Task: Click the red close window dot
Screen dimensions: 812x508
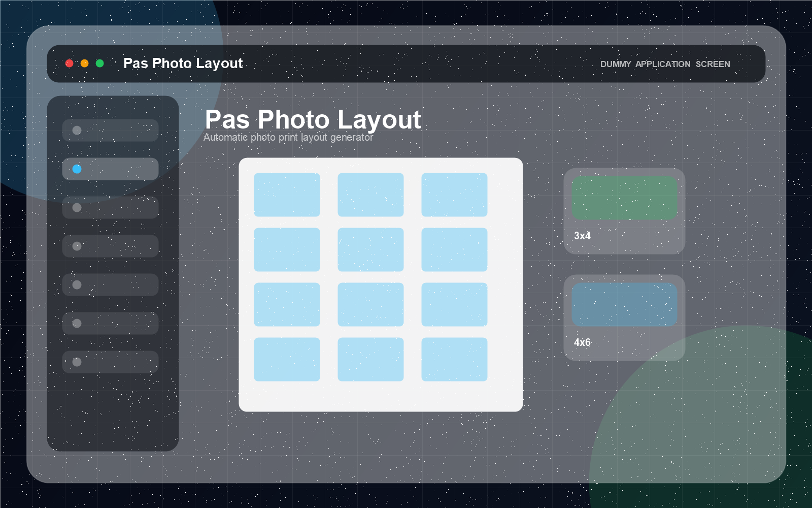Action: coord(70,63)
